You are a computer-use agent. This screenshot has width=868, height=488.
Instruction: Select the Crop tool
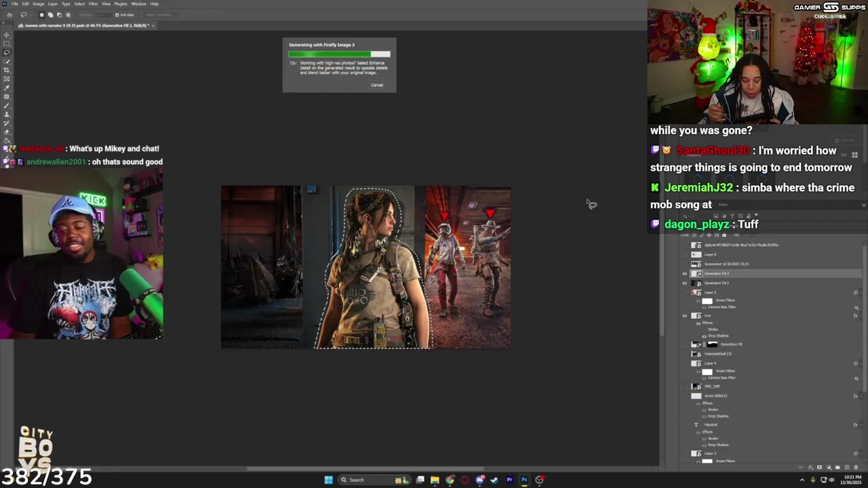pyautogui.click(x=7, y=70)
